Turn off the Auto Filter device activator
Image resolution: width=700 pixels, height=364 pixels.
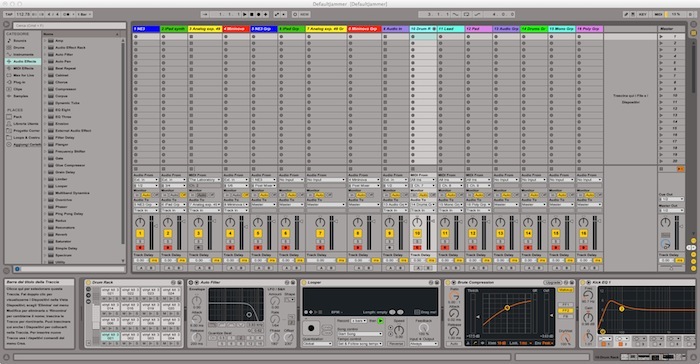(x=191, y=282)
